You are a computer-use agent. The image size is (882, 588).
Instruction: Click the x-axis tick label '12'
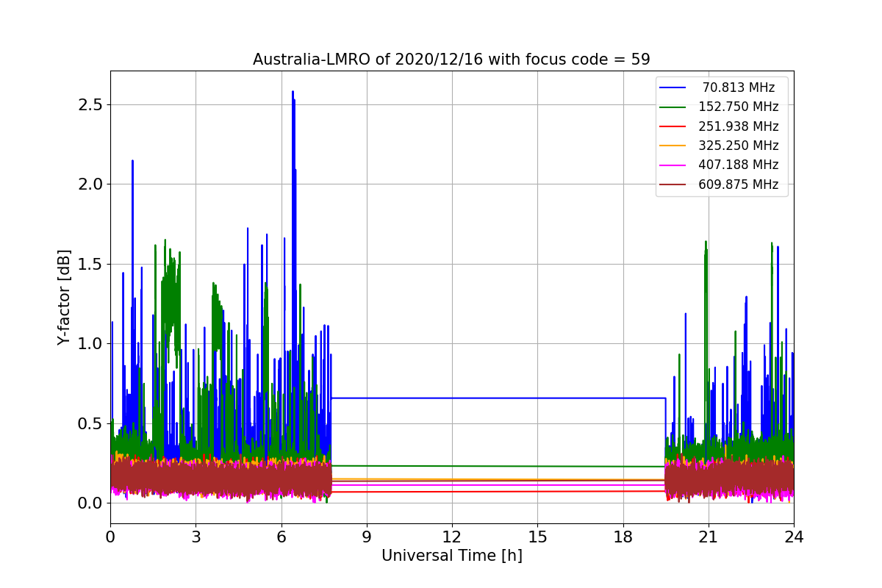pyautogui.click(x=452, y=537)
